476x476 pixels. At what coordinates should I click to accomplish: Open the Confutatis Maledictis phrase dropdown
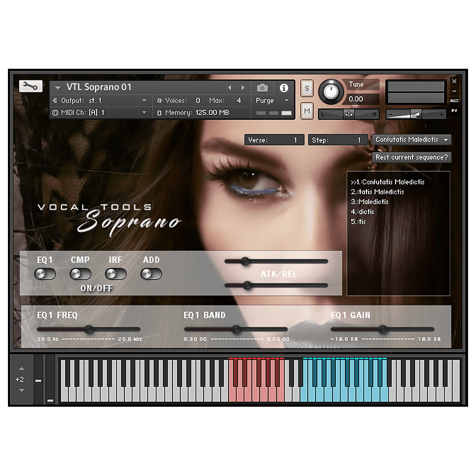pos(411,140)
